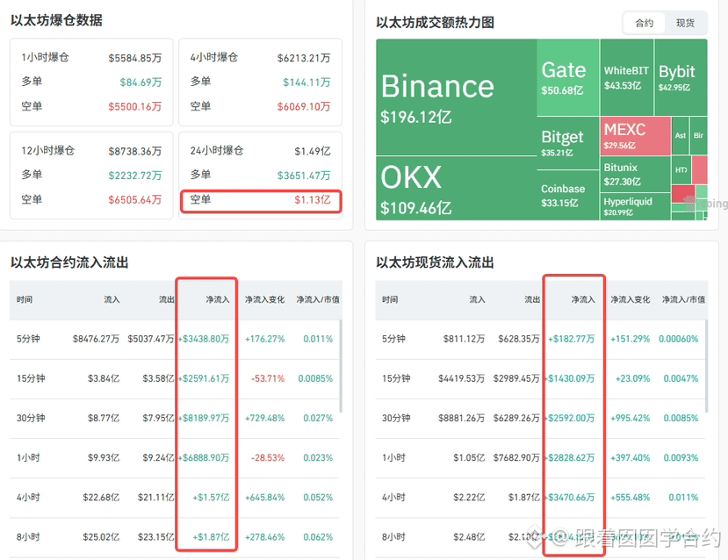Click 4小时爆仓 total $6213.21万

click(304, 58)
